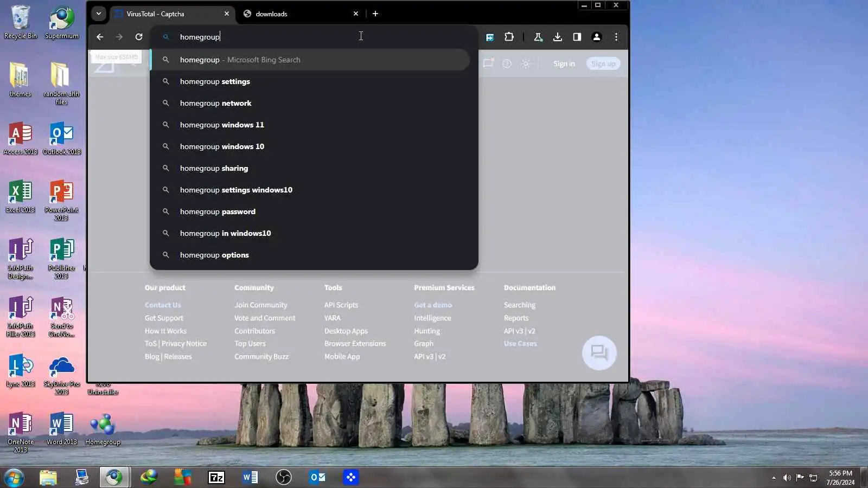Image resolution: width=868 pixels, height=488 pixels.
Task: Select the Lync 2013 desktop shortcut
Action: [x=20, y=371]
